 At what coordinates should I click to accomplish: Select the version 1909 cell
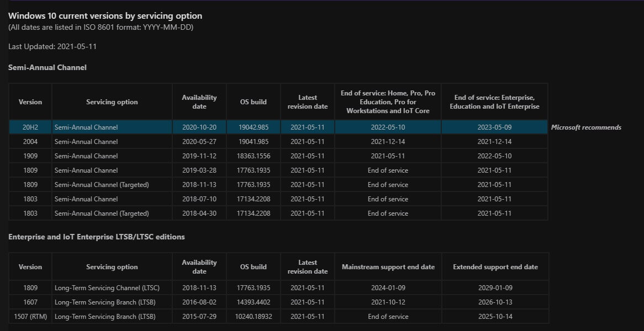point(30,156)
